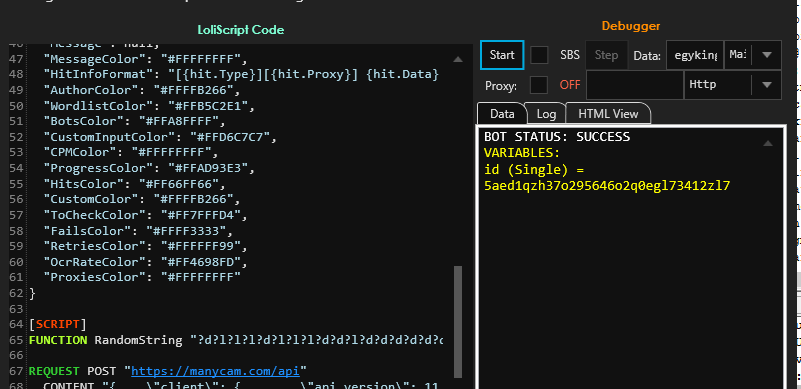Switch to the HTML View tab
Image resolution: width=801 pixels, height=389 pixels.
608,113
